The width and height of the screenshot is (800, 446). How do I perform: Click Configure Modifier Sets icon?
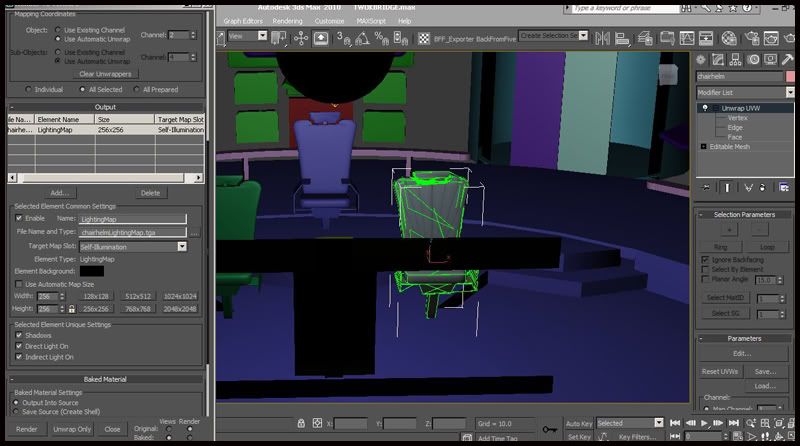tap(784, 188)
